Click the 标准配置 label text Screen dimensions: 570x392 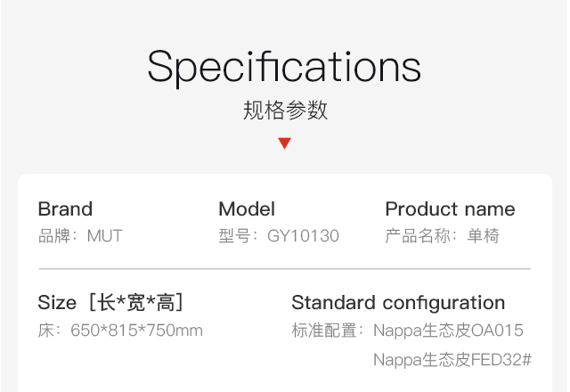click(x=324, y=331)
